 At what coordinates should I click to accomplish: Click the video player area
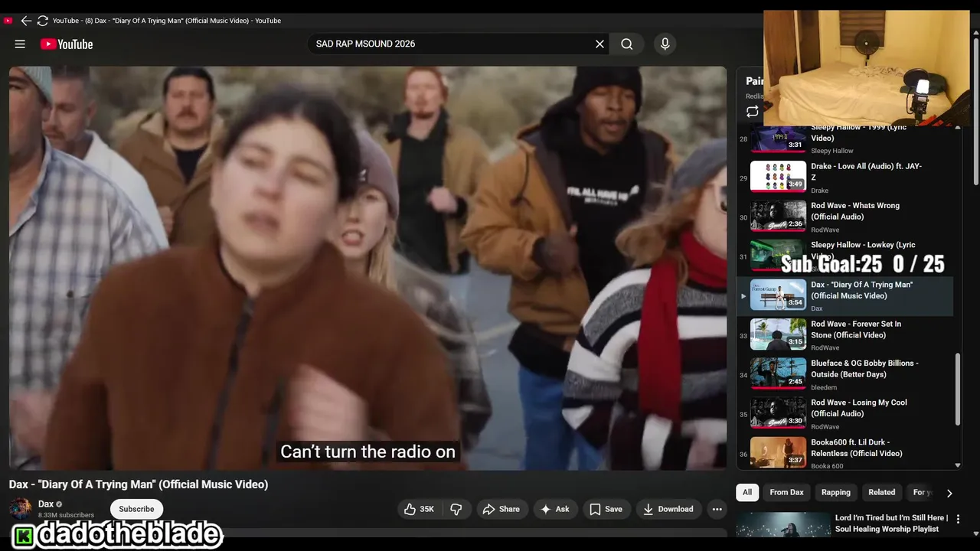pos(367,268)
